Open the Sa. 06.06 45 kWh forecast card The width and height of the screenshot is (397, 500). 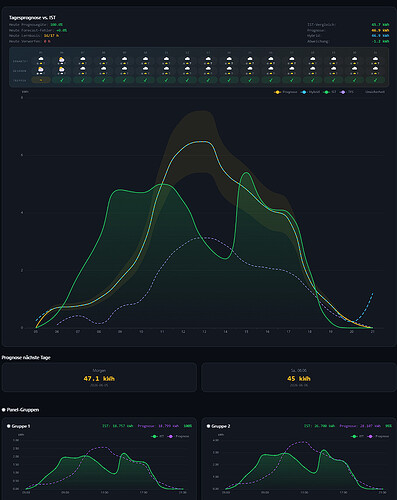point(299,377)
